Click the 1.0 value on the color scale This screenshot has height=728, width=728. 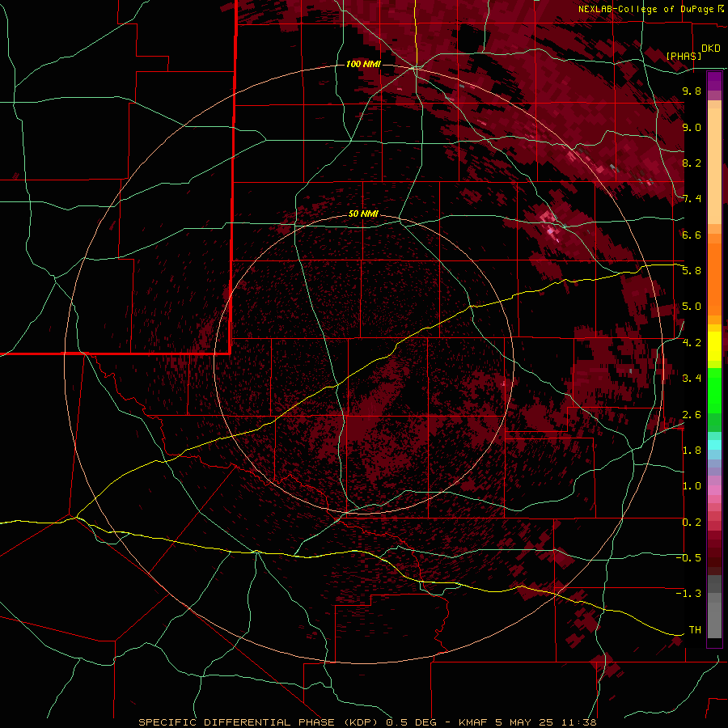click(x=692, y=486)
